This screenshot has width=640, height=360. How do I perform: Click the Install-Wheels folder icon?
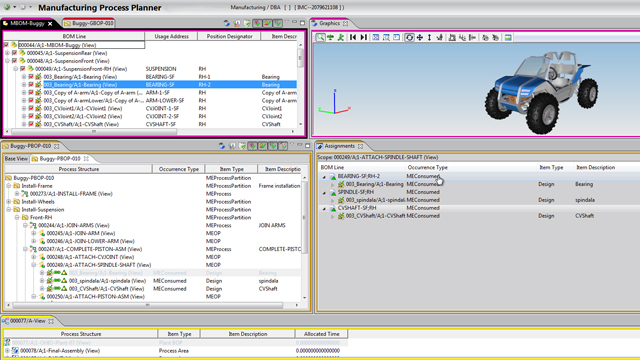coord(17,202)
